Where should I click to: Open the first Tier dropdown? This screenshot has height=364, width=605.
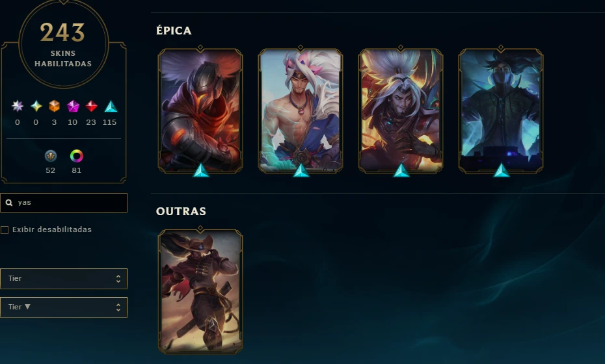coord(64,278)
